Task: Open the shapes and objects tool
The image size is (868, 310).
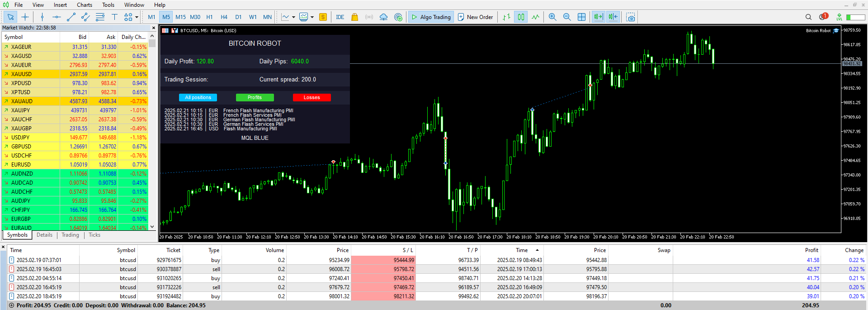Action: coord(128,17)
